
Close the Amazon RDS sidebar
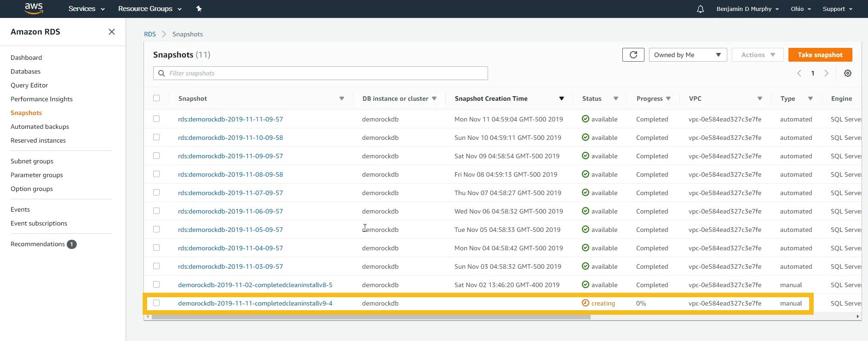pos(112,32)
